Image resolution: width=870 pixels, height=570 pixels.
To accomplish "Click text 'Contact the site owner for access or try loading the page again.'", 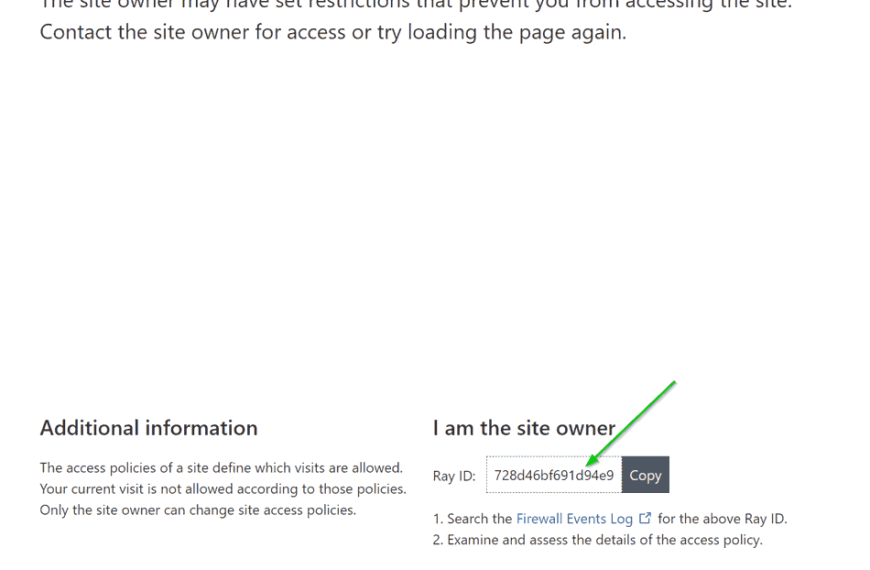I will click(x=333, y=32).
